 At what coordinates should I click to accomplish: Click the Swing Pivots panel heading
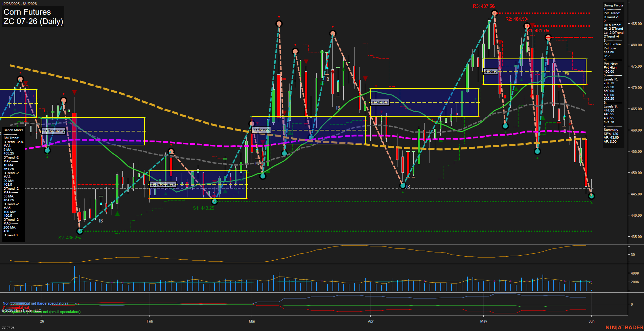click(x=613, y=5)
